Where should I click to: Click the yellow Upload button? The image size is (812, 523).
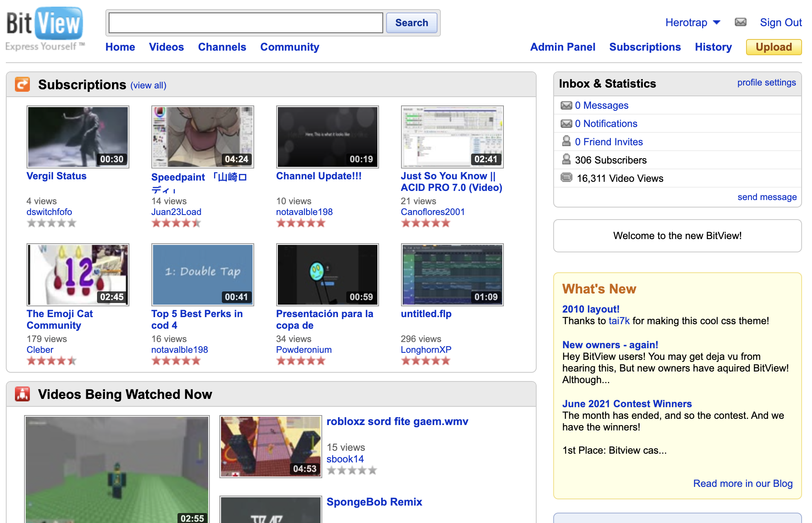click(773, 47)
